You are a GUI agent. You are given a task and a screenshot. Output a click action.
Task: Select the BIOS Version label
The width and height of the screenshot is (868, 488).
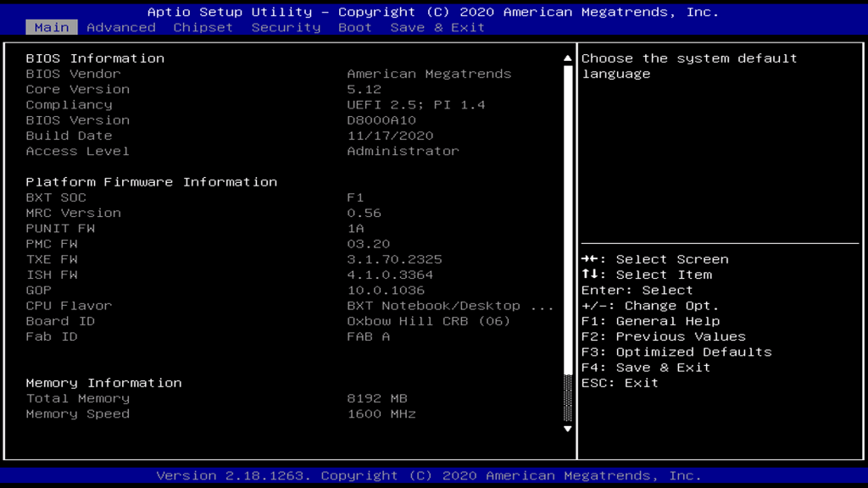pyautogui.click(x=77, y=120)
